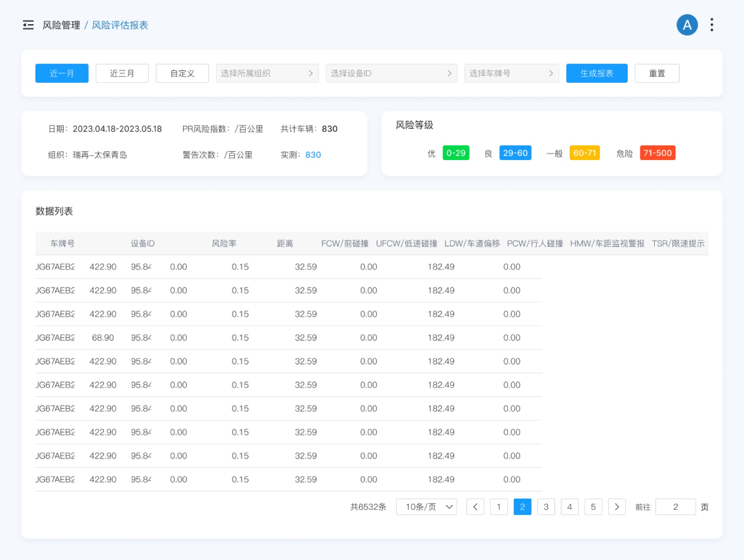The width and height of the screenshot is (744, 560).
Task: Click the yellow 60-71 risk badge
Action: coord(585,153)
